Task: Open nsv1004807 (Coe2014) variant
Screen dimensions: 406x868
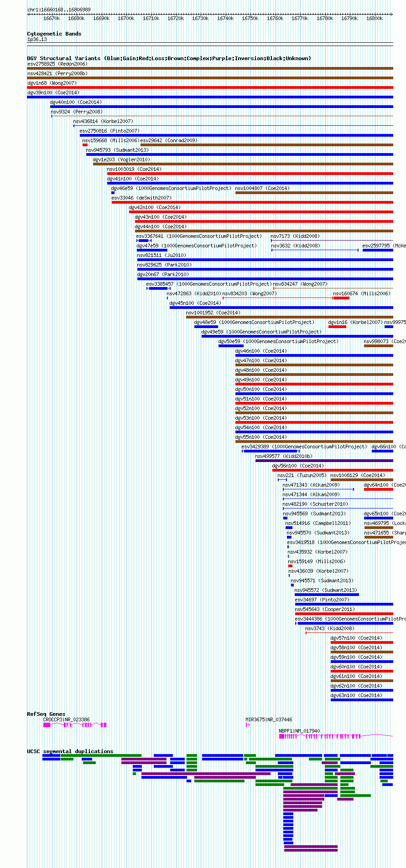Action: coord(262,188)
